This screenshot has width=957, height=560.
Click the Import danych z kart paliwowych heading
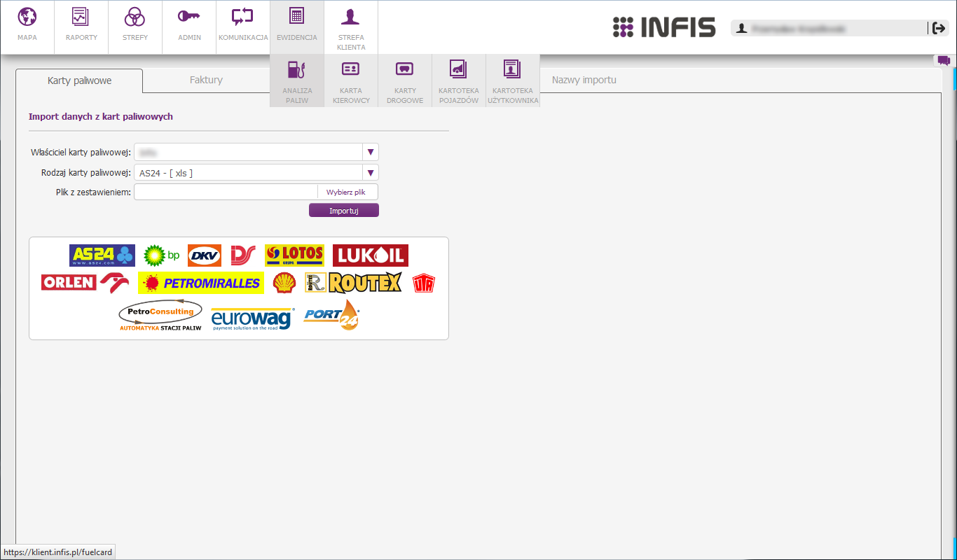click(101, 116)
